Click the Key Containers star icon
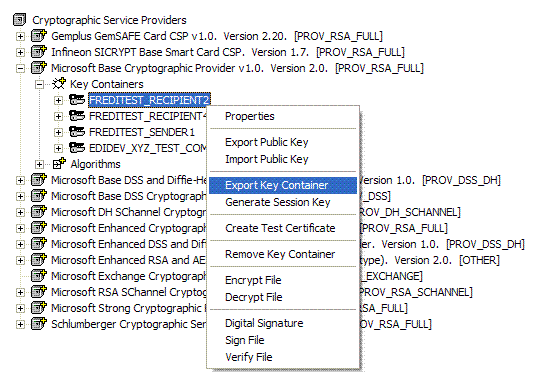The height and width of the screenshot is (386, 552). pyautogui.click(x=59, y=84)
